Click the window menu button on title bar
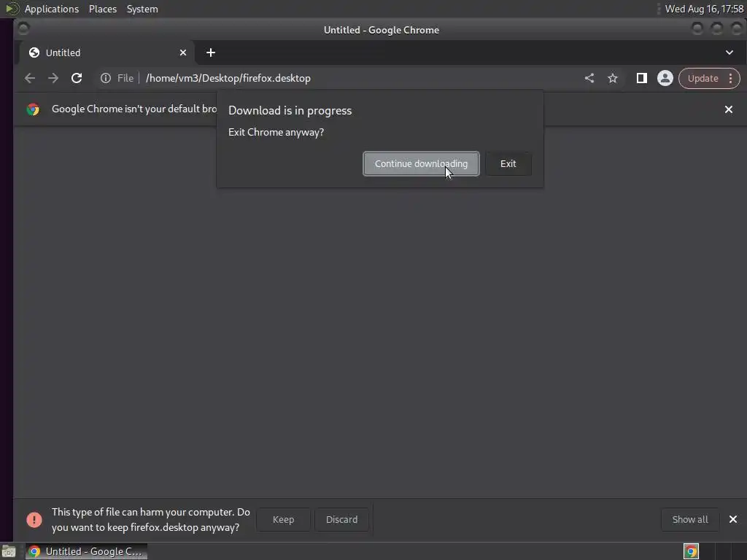Image resolution: width=747 pixels, height=560 pixels. tap(23, 28)
